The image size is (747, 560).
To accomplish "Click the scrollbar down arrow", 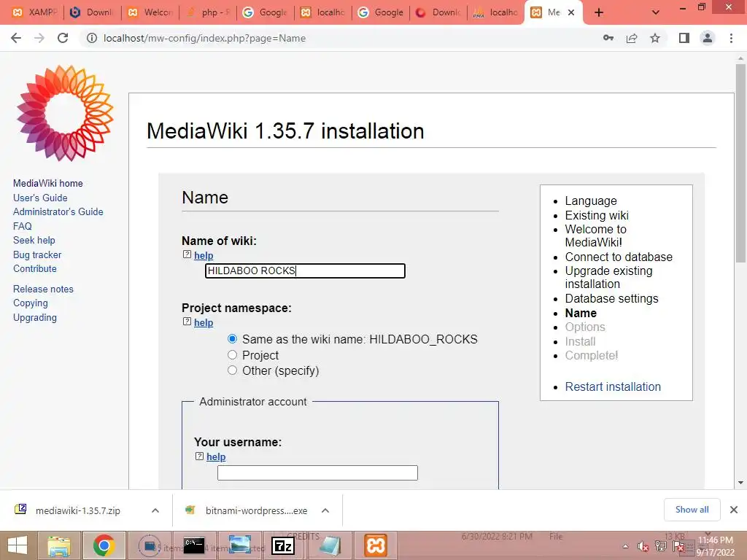I will coord(740,483).
